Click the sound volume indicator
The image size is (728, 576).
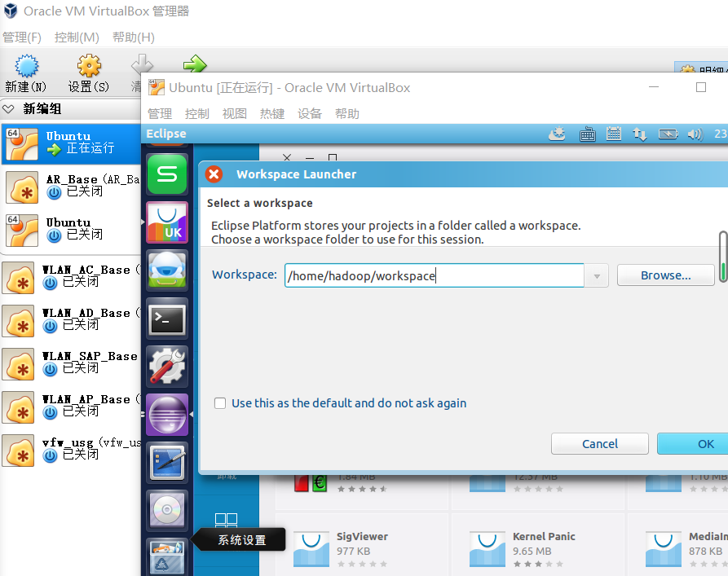(695, 134)
